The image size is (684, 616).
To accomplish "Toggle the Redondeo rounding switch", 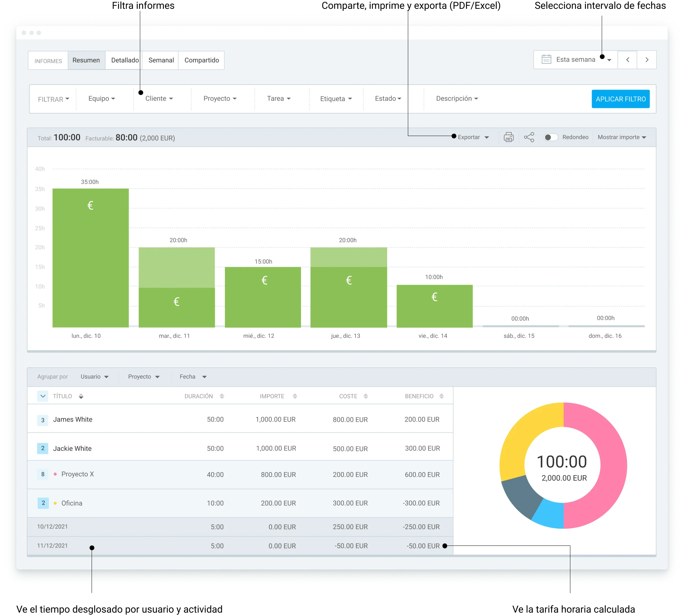I will pyautogui.click(x=551, y=137).
